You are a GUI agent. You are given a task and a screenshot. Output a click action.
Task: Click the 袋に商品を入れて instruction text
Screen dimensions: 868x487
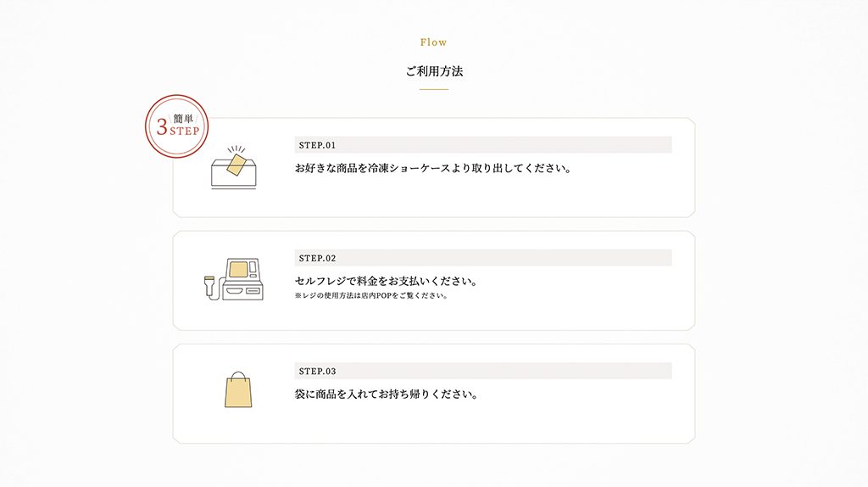[x=386, y=394]
